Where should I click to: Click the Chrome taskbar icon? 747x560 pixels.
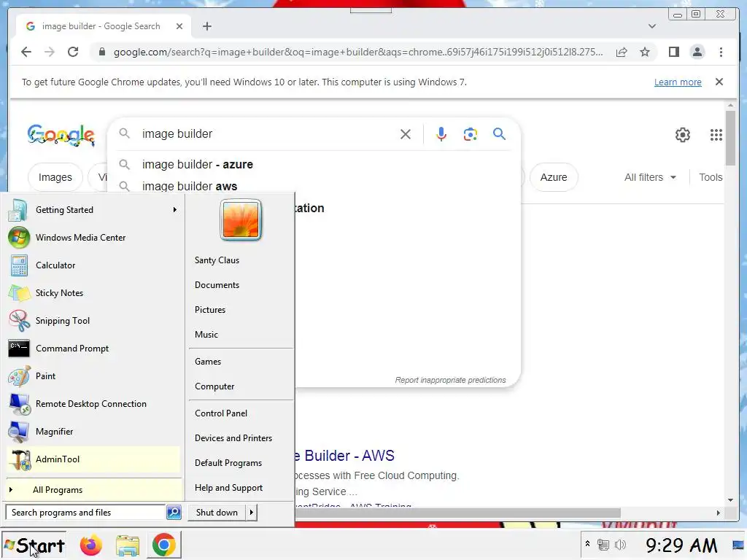[x=164, y=545]
